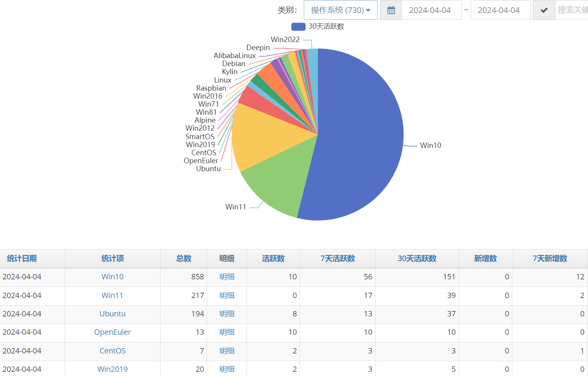588x376 pixels.
Task: Open 明细 details for OpenEuler row
Action: pos(227,332)
